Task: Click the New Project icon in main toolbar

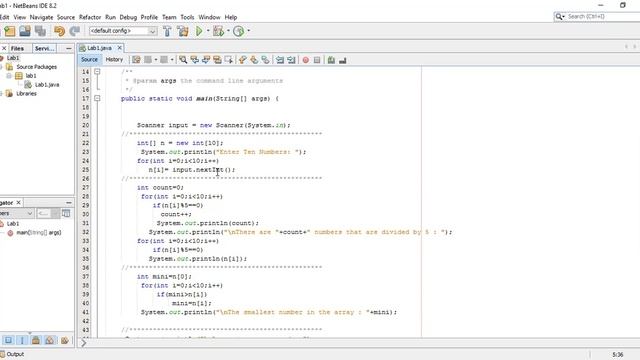Action: click(x=9, y=31)
